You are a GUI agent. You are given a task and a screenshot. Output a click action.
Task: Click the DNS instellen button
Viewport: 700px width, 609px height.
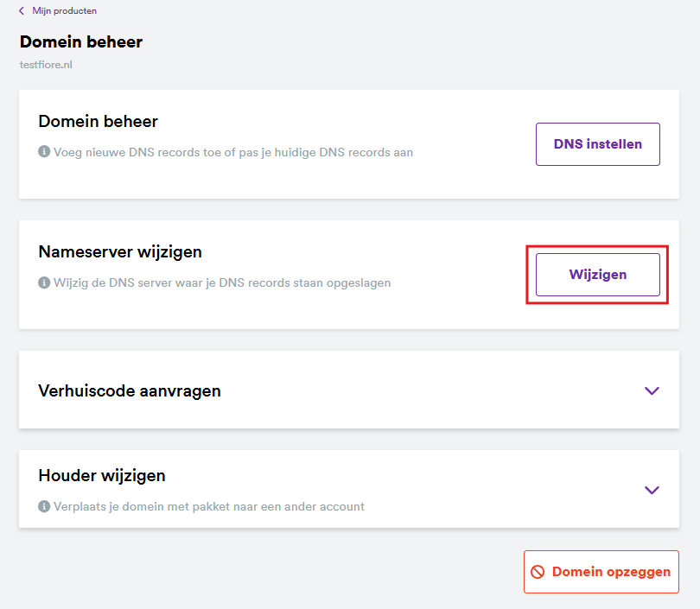(x=597, y=143)
